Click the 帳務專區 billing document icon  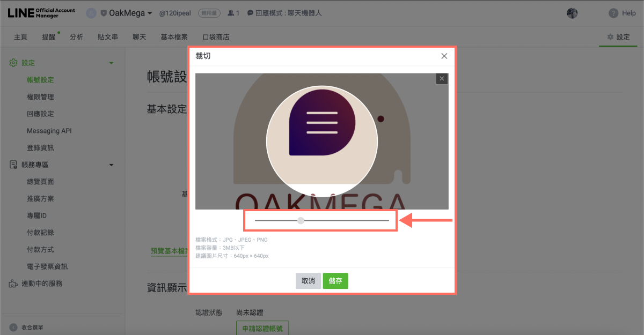[13, 165]
